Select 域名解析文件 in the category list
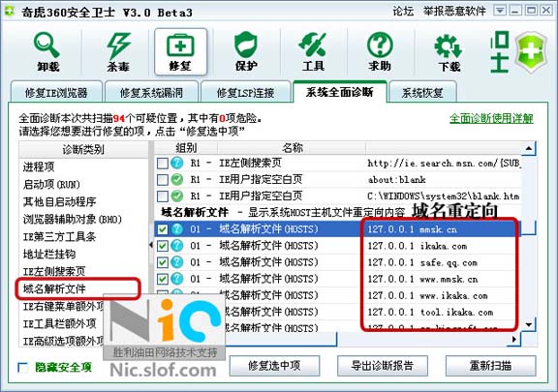The image size is (558, 392). [x=54, y=288]
